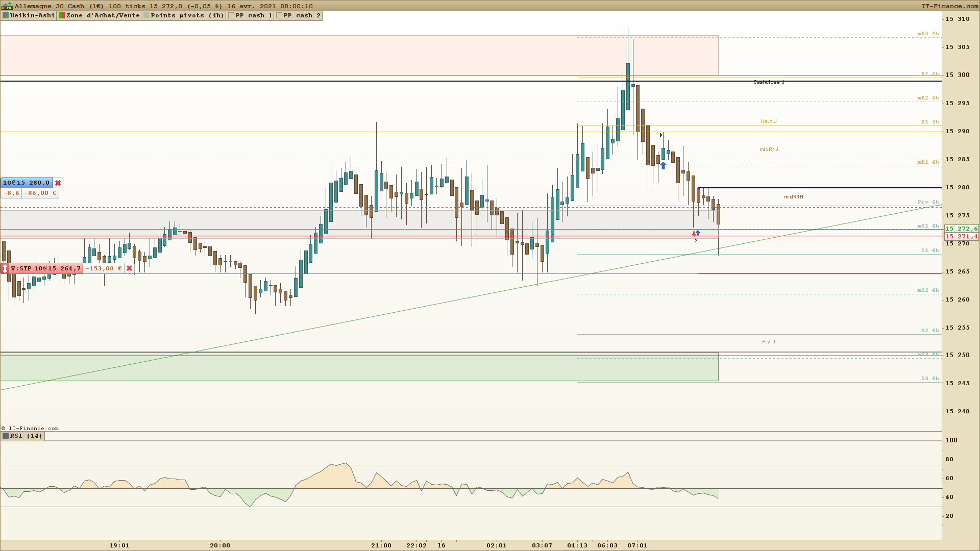Select the 10@15 280,0 position label
Screen dimensions: 980x551
27,183
